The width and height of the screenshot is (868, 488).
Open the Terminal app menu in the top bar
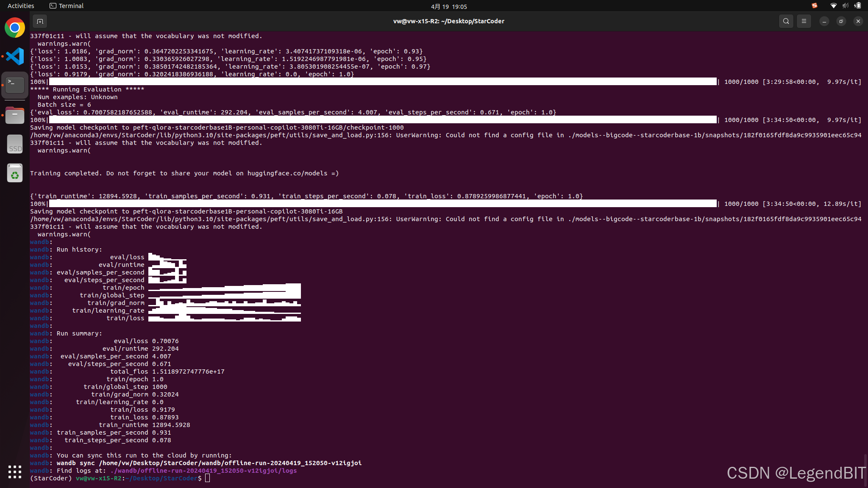coord(67,6)
